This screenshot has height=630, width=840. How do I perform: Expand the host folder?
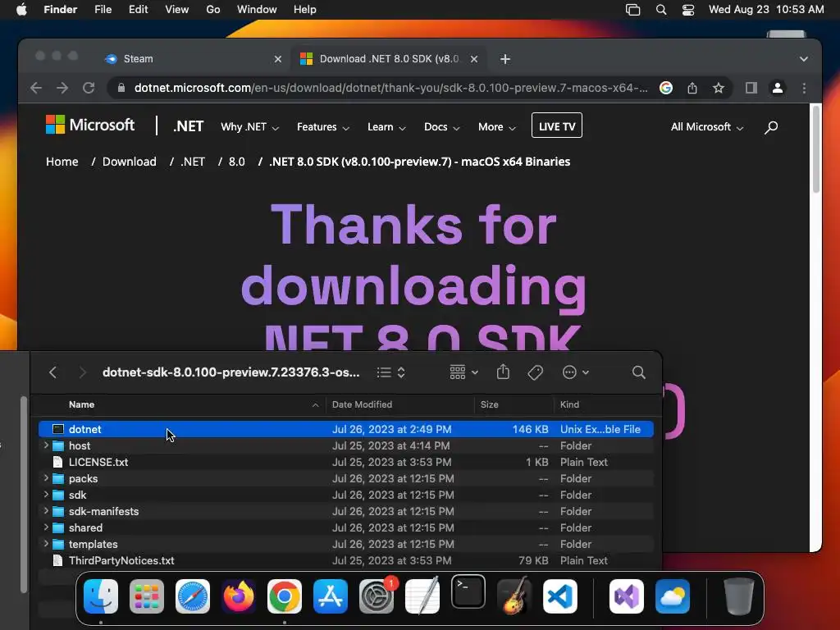[x=46, y=445]
